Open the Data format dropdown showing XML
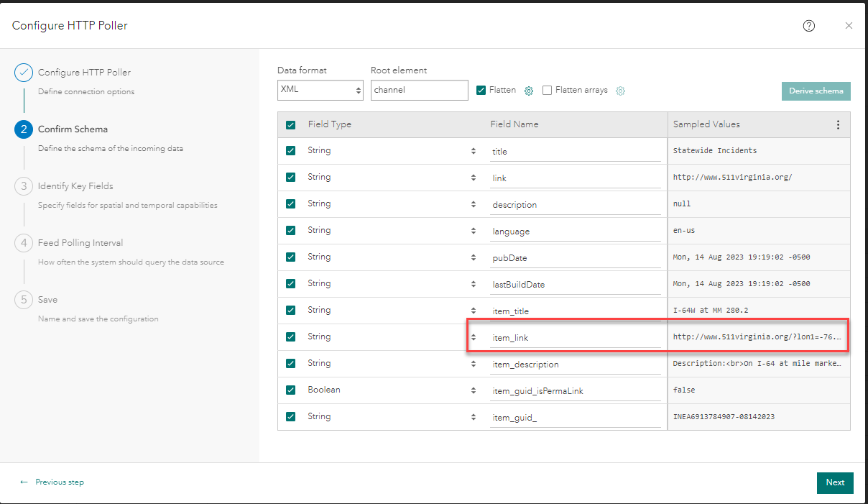The width and height of the screenshot is (868, 504). tap(320, 90)
